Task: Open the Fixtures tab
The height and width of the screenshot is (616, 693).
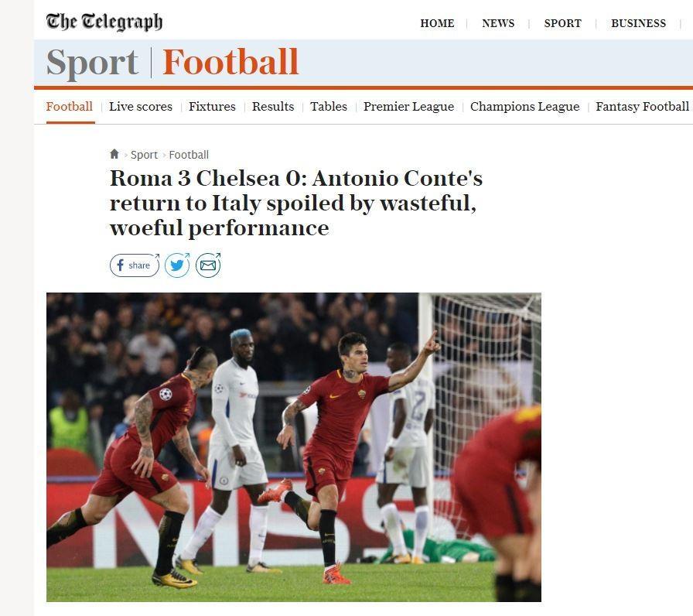Action: [x=212, y=107]
